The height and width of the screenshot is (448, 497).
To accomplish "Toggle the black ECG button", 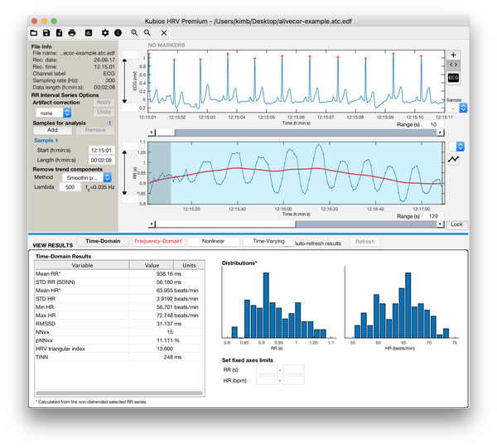I will click(x=453, y=78).
